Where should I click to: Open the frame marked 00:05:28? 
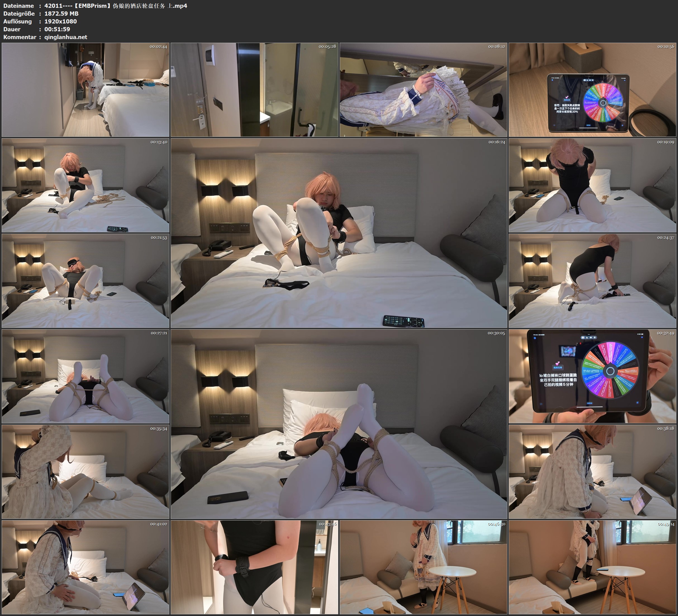pyautogui.click(x=254, y=90)
